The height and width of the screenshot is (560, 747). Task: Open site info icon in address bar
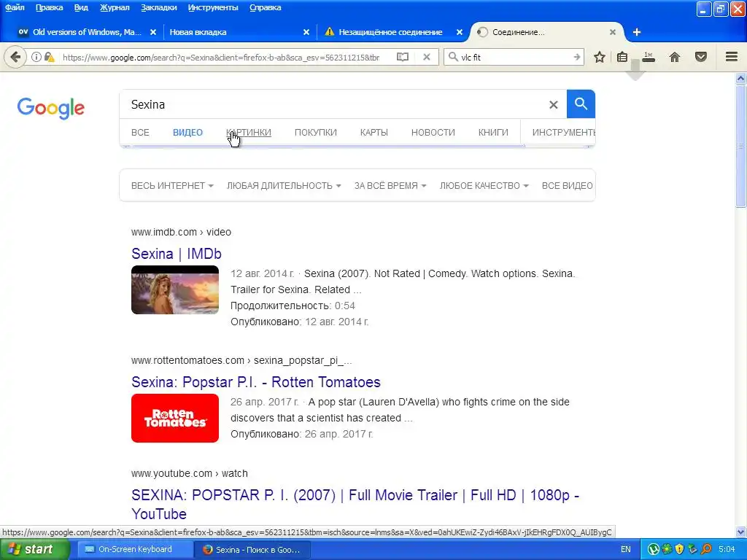click(x=36, y=57)
